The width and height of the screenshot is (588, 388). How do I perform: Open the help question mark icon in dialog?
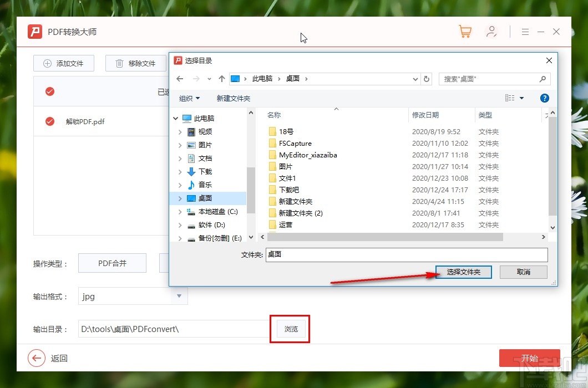pyautogui.click(x=544, y=98)
